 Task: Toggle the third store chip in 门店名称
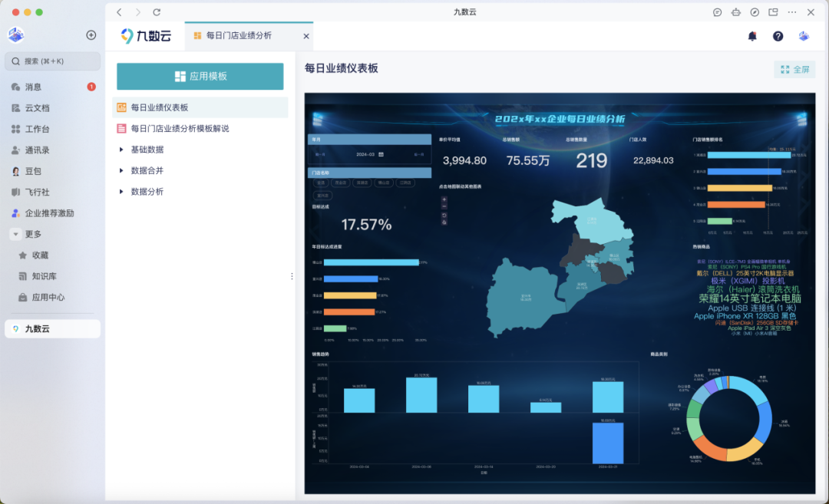click(x=362, y=183)
